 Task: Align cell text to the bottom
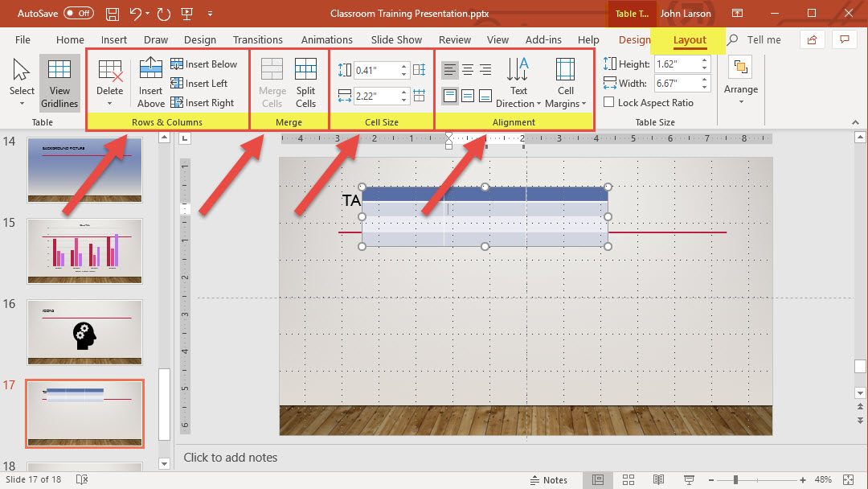coord(485,96)
